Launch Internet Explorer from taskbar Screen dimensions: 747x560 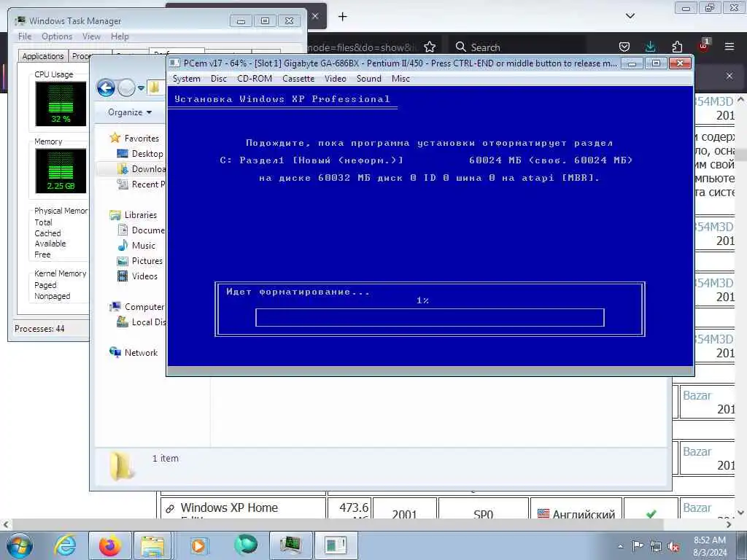click(65, 545)
